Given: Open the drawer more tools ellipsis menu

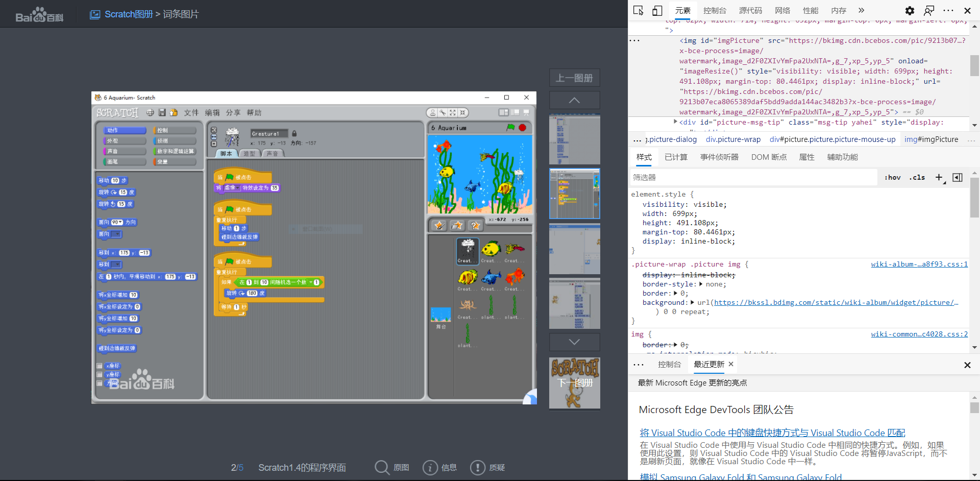Looking at the screenshot, I should click(639, 365).
